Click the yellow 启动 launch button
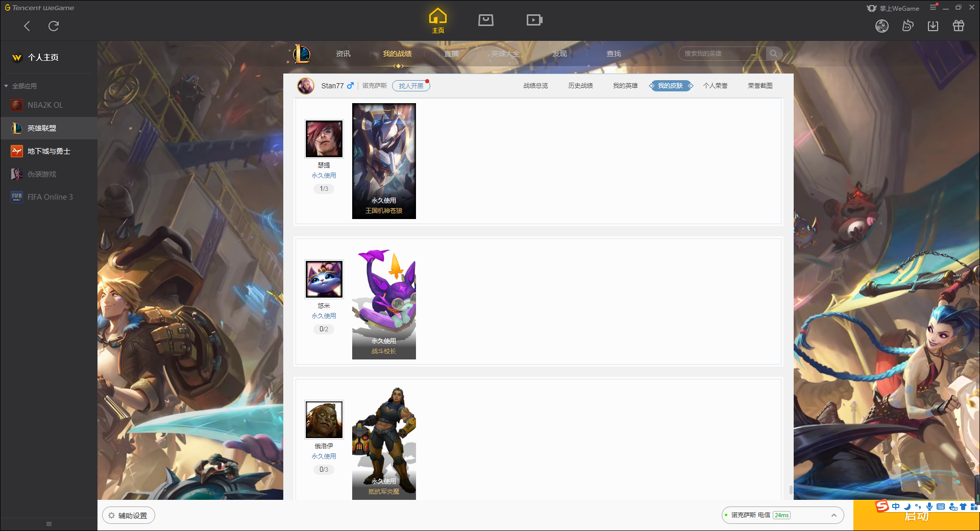Viewport: 980px width, 531px height. [916, 517]
